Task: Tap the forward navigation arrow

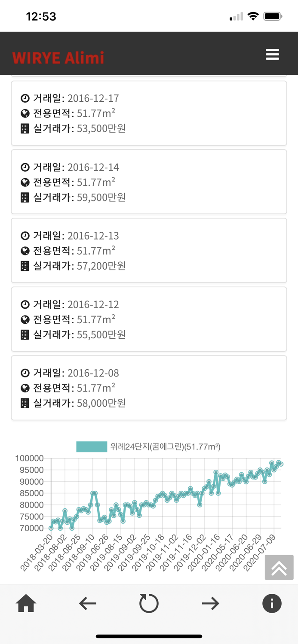Action: (x=210, y=603)
